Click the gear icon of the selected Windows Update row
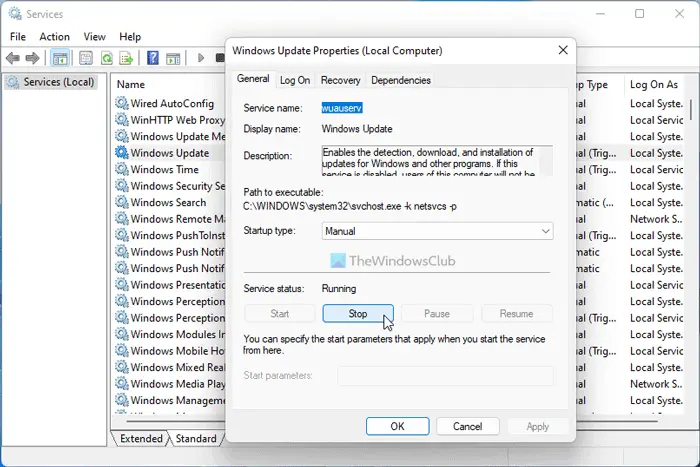The width and height of the screenshot is (700, 467). 122,153
